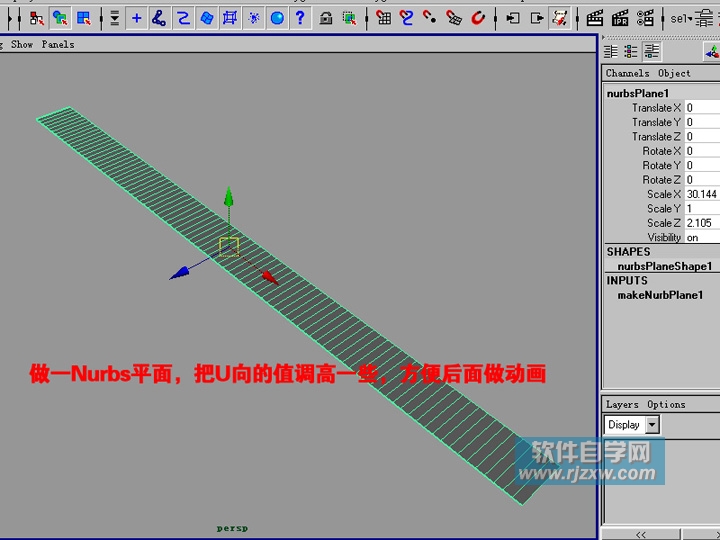Click the inputs to selected object icon
The height and width of the screenshot is (540, 720).
pos(512,18)
